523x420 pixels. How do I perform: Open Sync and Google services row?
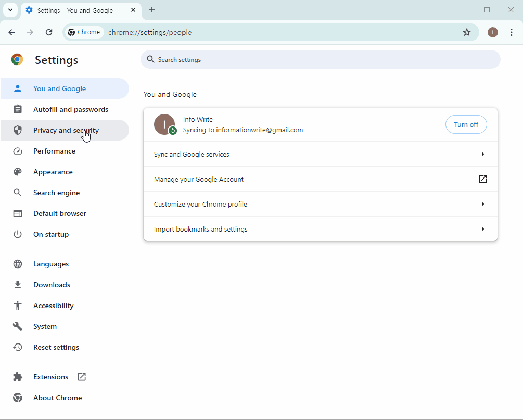pos(320,154)
